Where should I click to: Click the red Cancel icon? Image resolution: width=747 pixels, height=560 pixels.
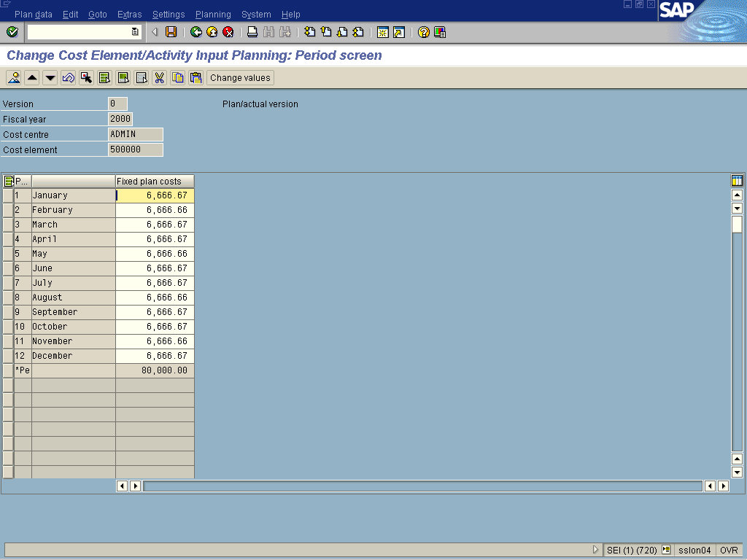coord(228,32)
